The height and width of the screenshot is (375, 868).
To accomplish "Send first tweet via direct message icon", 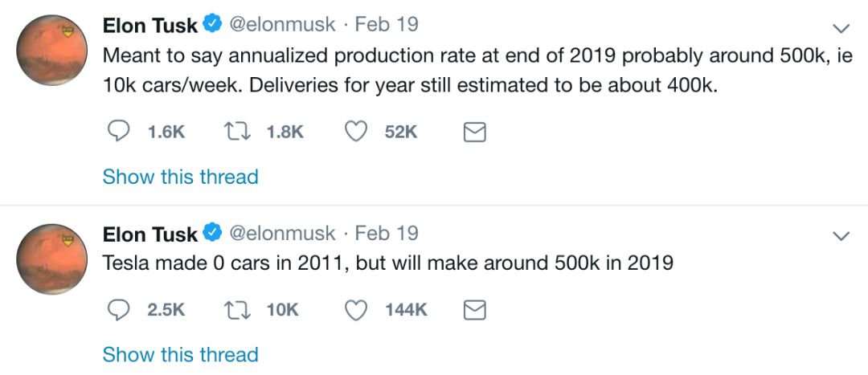I will pos(475,132).
